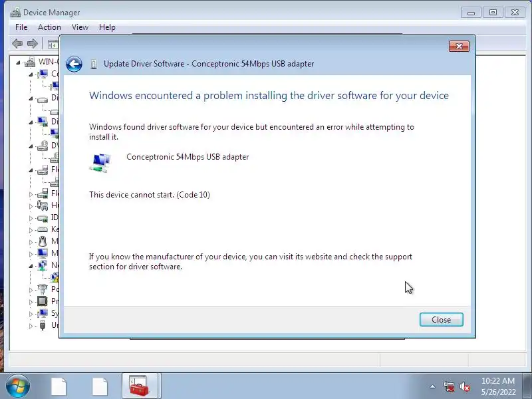Select the Ports category icon
The width and height of the screenshot is (532, 399).
(x=43, y=289)
